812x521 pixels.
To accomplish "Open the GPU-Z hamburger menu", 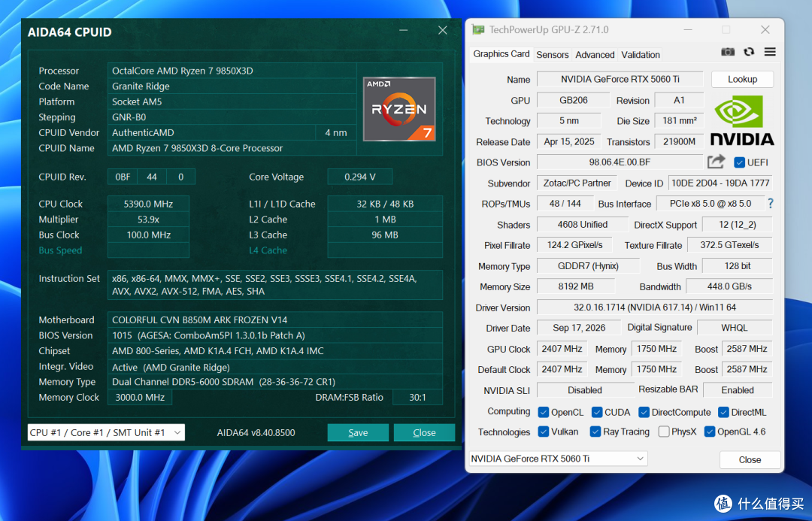I will (770, 52).
